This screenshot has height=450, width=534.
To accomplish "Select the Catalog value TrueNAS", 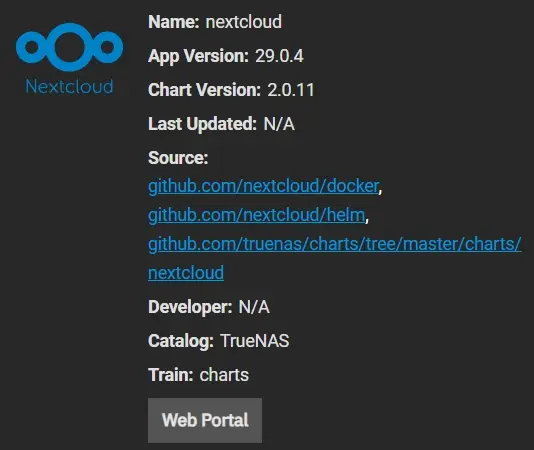I will 254,341.
